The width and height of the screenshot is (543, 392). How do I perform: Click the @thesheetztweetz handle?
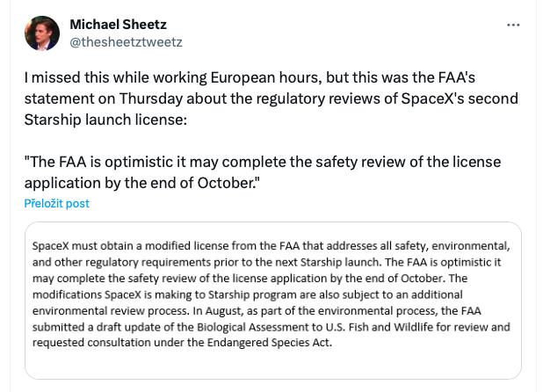click(x=126, y=41)
